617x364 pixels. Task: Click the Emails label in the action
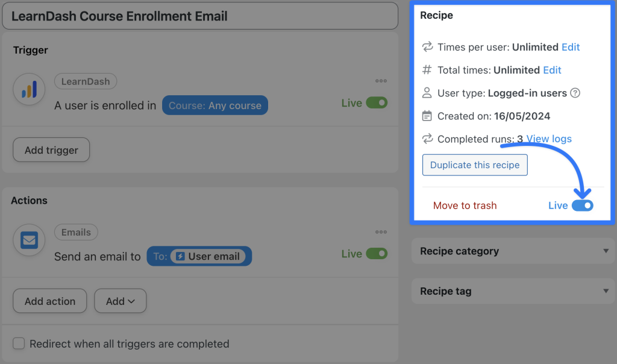pyautogui.click(x=76, y=232)
